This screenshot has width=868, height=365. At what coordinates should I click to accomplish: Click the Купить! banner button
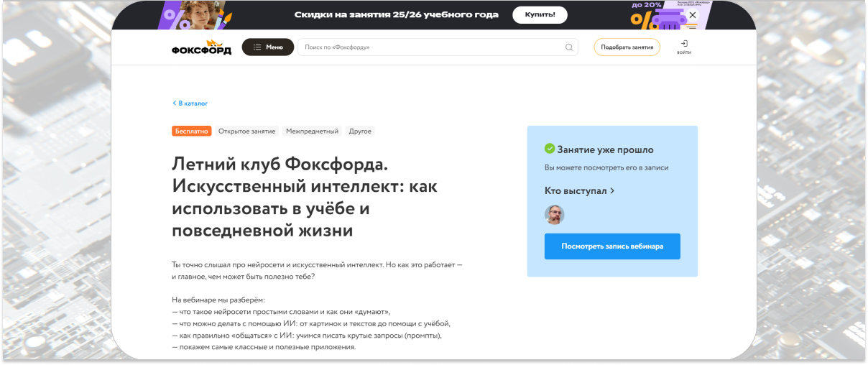pos(540,15)
